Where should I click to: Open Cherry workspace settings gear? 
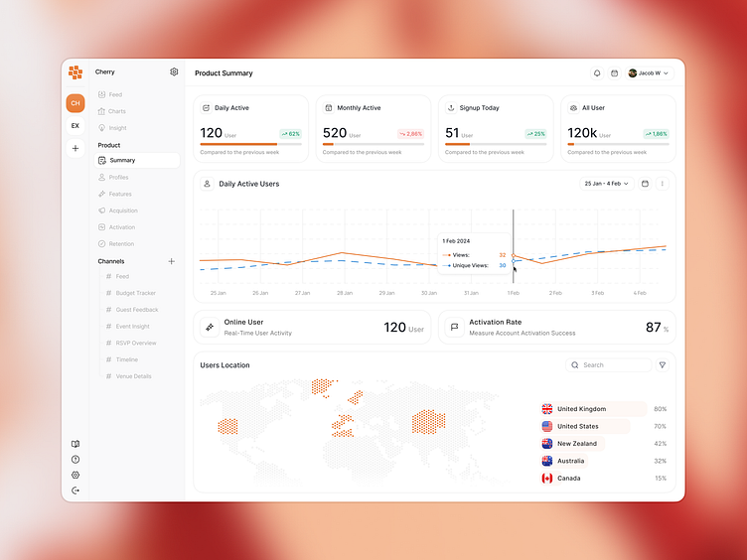[x=174, y=71]
